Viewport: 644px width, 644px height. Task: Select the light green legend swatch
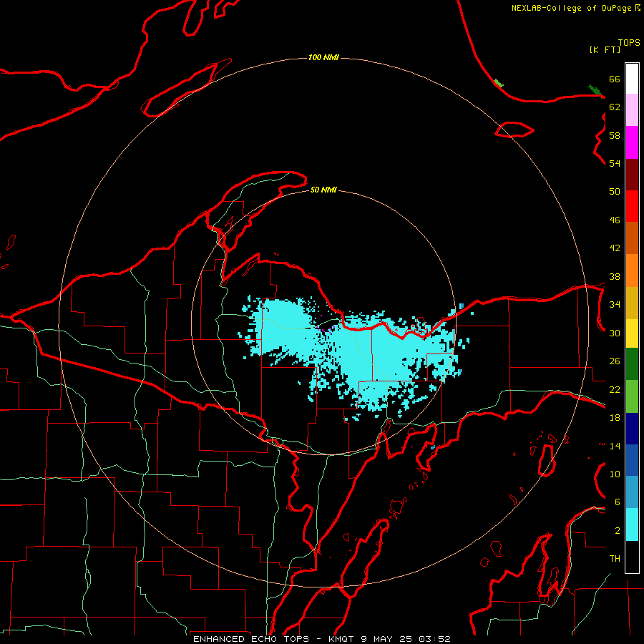(632, 396)
